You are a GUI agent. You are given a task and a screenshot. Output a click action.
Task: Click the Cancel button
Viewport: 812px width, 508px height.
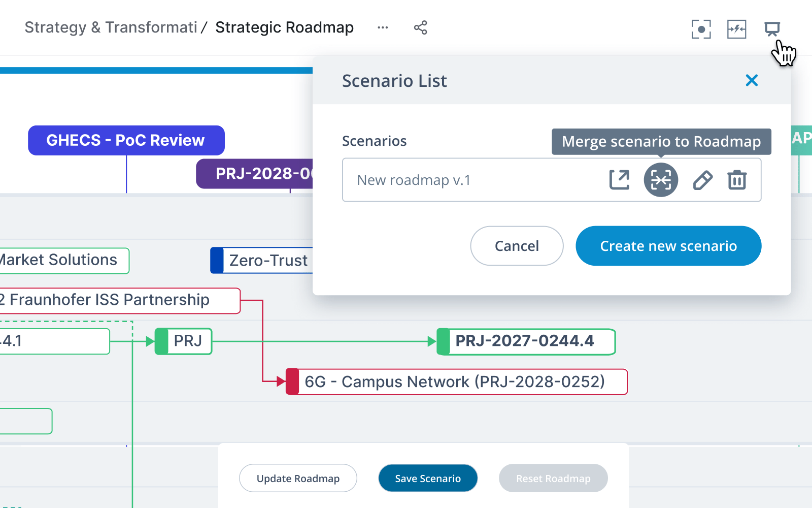tap(517, 246)
